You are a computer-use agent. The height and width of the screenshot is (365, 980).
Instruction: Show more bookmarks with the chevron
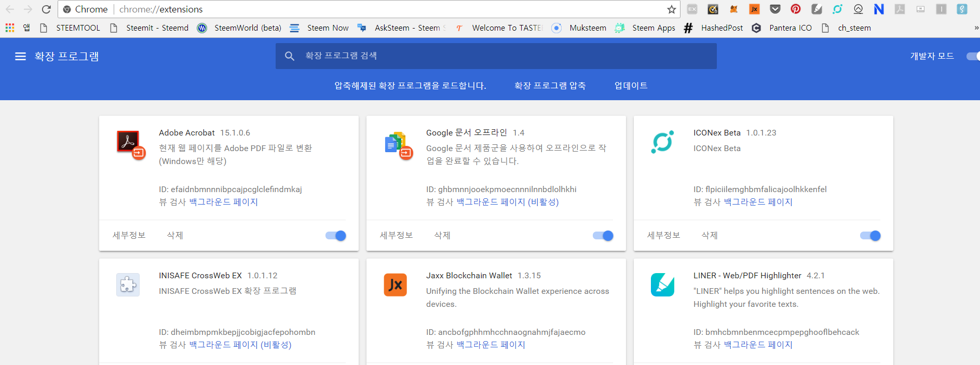tap(976, 28)
